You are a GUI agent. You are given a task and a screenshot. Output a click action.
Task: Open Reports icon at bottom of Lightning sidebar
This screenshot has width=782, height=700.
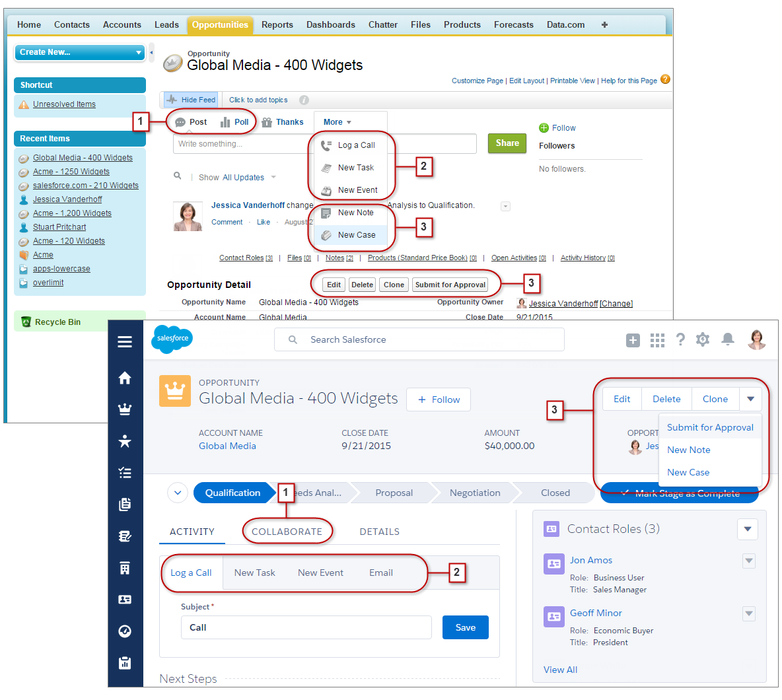(125, 663)
